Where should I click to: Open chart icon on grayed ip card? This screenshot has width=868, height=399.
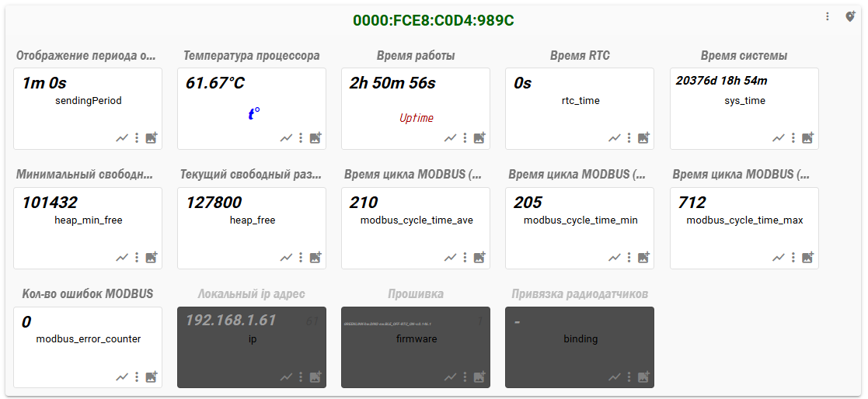(286, 377)
